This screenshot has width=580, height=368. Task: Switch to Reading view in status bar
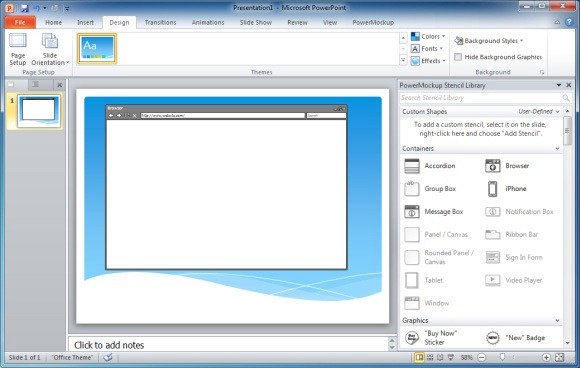pyautogui.click(x=440, y=357)
